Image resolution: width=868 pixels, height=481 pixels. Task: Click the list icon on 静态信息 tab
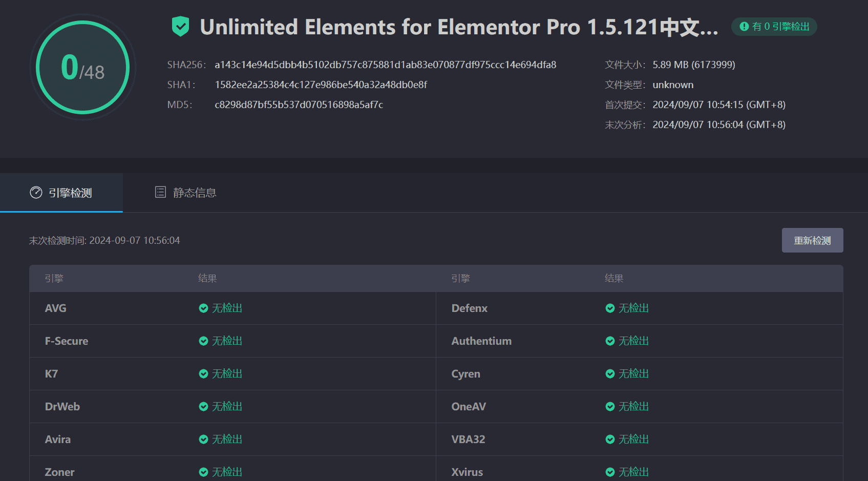(160, 192)
